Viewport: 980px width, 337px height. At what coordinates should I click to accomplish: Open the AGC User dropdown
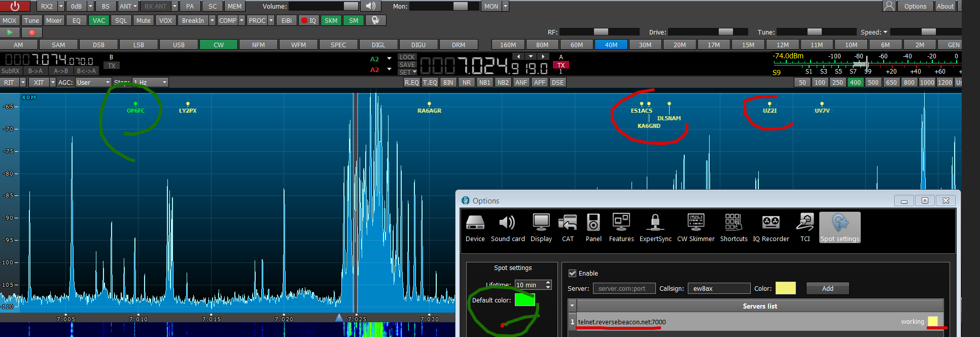coord(93,82)
